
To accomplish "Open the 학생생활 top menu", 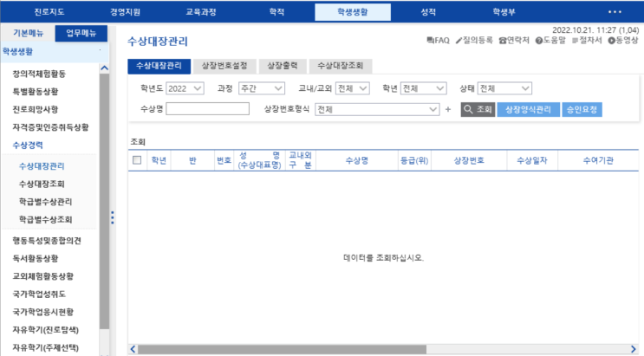I will click(x=353, y=12).
